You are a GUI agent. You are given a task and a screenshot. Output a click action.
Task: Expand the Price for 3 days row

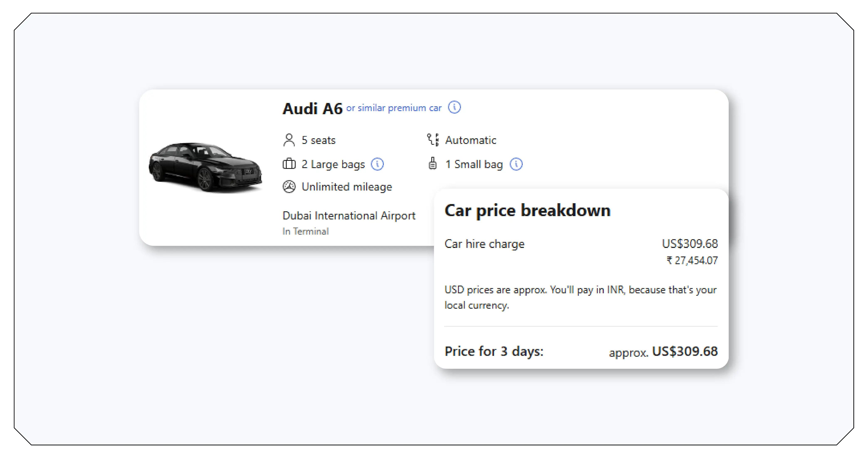pyautogui.click(x=494, y=351)
